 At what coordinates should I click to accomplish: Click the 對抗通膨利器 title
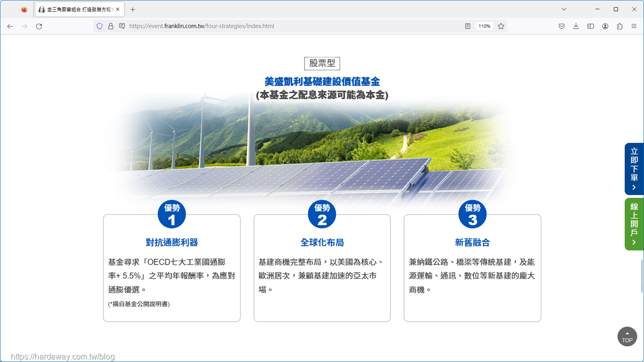tap(172, 242)
